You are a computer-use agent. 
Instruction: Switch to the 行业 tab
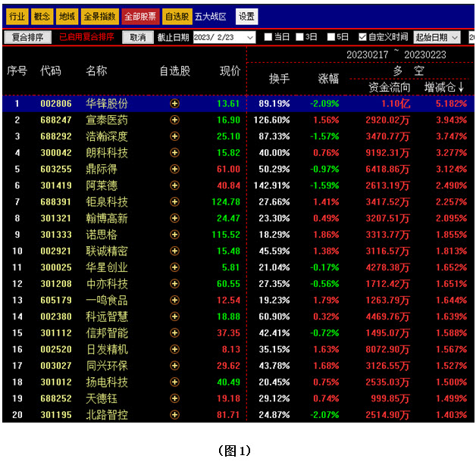point(17,17)
